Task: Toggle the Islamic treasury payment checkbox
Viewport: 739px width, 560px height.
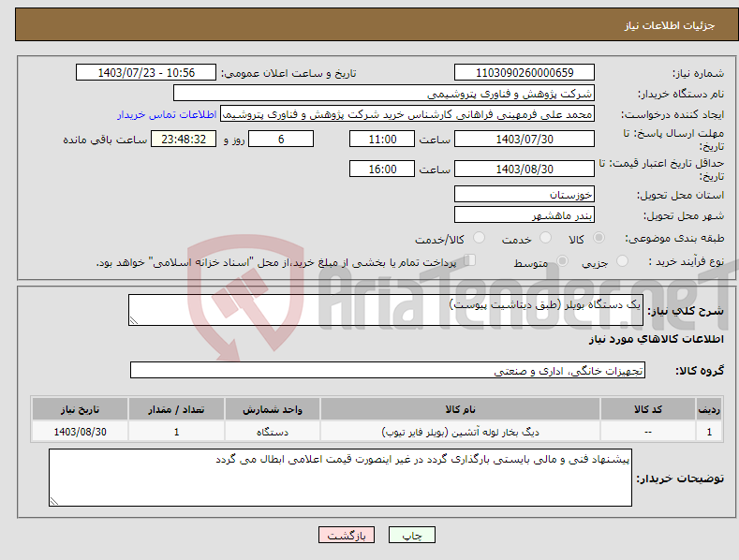Action: coord(469,260)
